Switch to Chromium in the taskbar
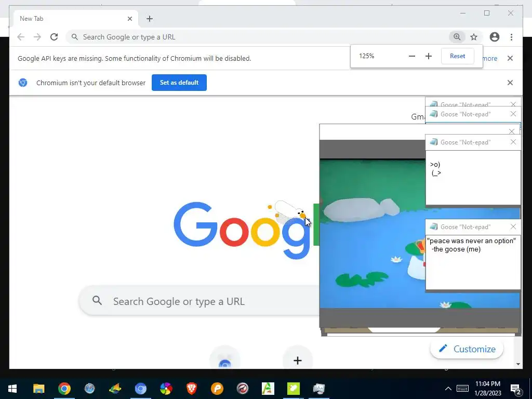This screenshot has width=532, height=399. click(140, 389)
